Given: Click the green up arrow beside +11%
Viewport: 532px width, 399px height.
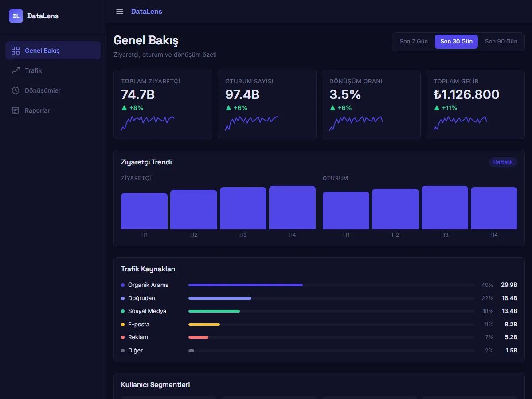Looking at the screenshot, I should tap(437, 108).
